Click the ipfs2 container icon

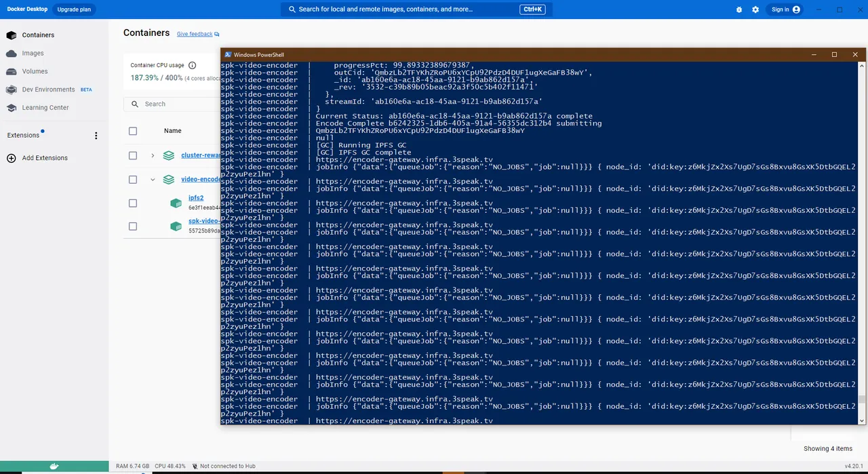click(176, 203)
